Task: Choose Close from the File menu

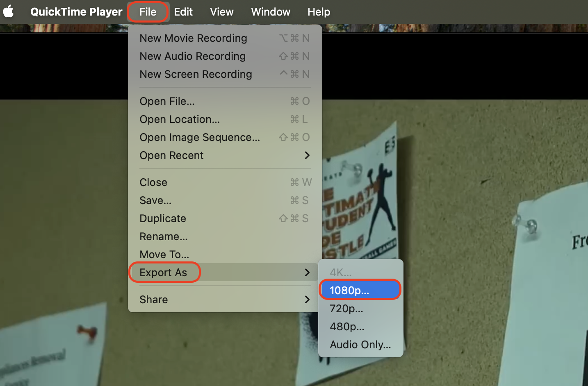Action: coord(225,182)
